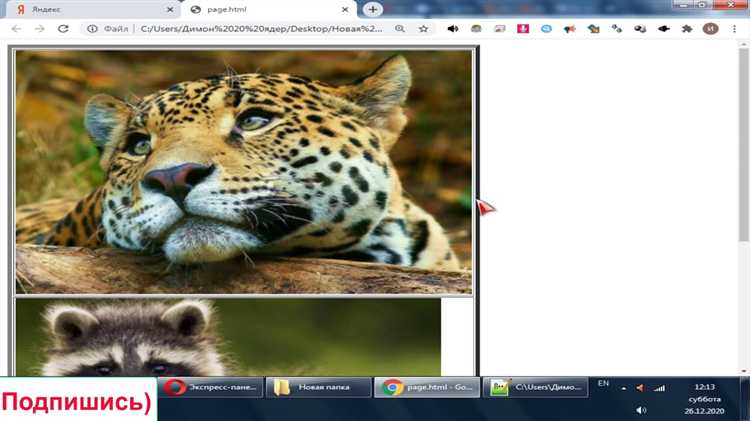Bookmark this page with the star icon
Screen dimensions: 750x421
[x=423, y=29]
